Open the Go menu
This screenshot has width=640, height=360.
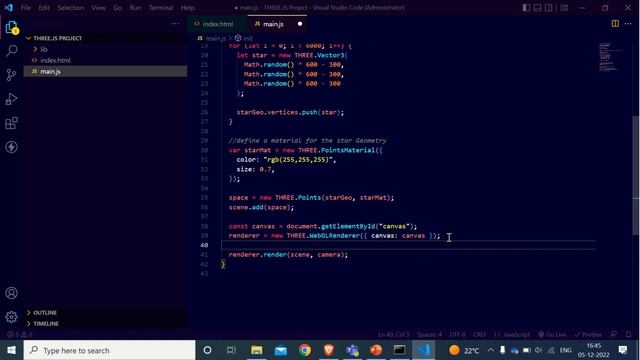[x=118, y=8]
